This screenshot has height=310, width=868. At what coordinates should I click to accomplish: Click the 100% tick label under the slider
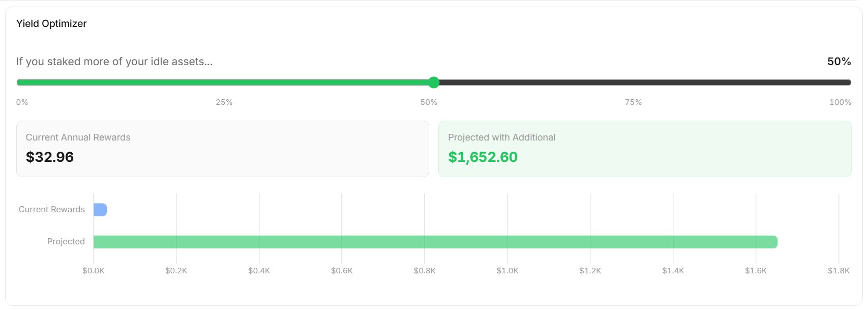840,102
